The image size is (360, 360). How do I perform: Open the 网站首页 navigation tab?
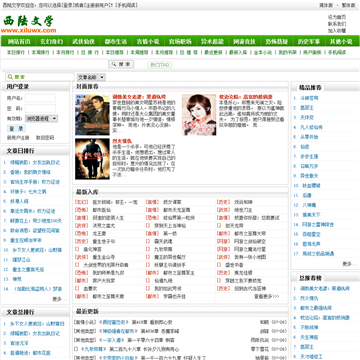point(19,41)
